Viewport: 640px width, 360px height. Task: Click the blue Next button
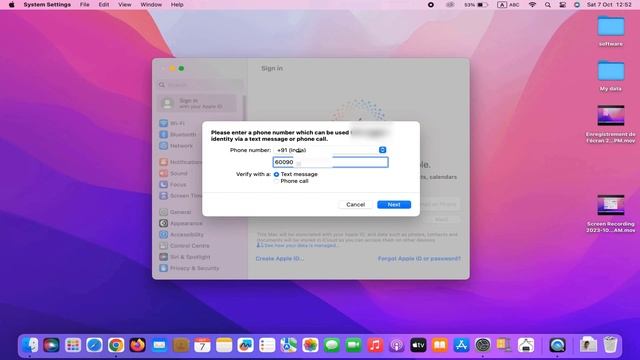tap(394, 204)
